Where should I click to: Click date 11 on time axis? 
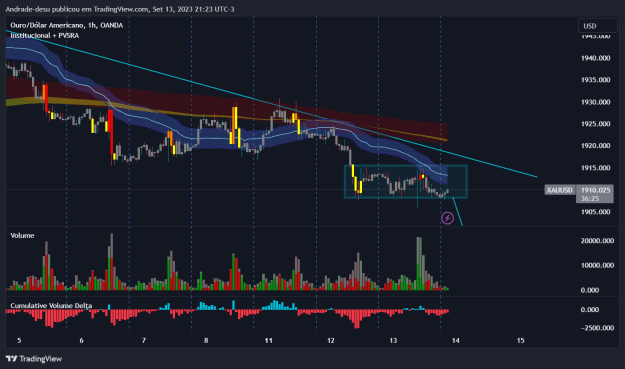click(x=269, y=341)
